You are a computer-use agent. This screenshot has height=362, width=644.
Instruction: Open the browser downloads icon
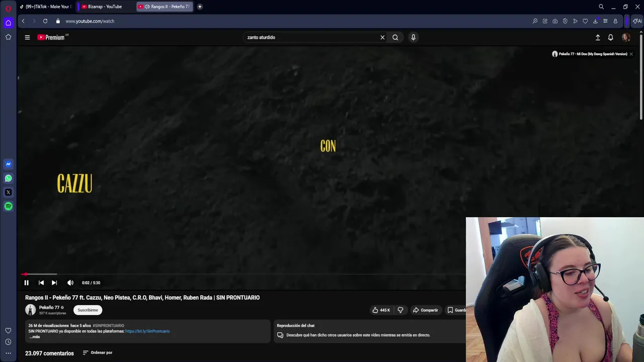click(595, 21)
